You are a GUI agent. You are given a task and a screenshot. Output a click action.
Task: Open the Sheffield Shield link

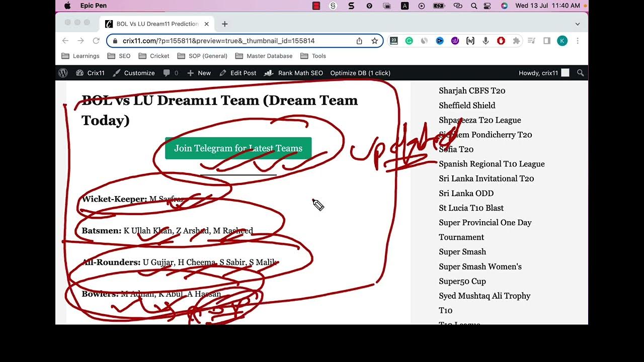pyautogui.click(x=467, y=105)
